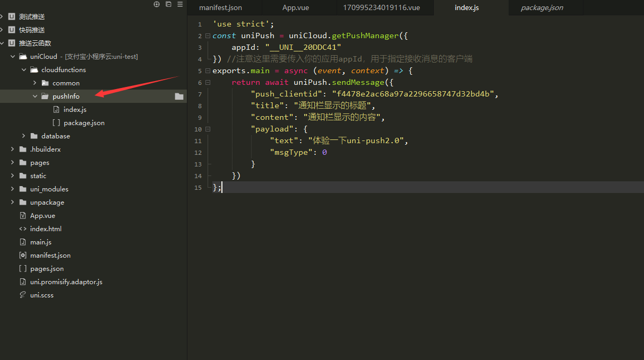644x360 pixels.
Task: Expand the uni_modules folder chevron
Action: coord(12,189)
